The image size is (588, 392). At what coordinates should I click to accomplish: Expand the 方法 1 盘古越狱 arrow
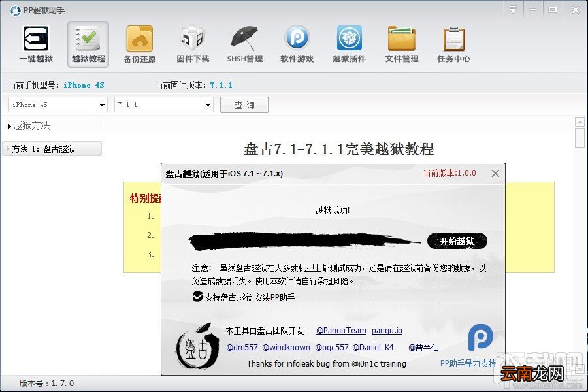pyautogui.click(x=8, y=149)
